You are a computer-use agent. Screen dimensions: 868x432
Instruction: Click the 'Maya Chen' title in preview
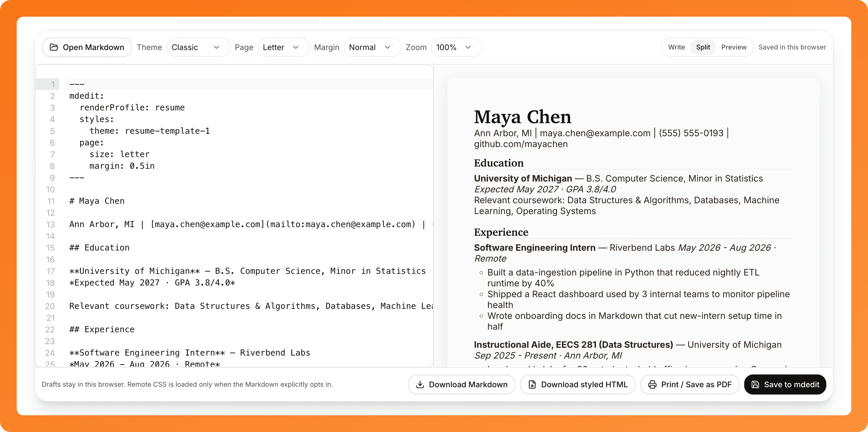click(522, 117)
